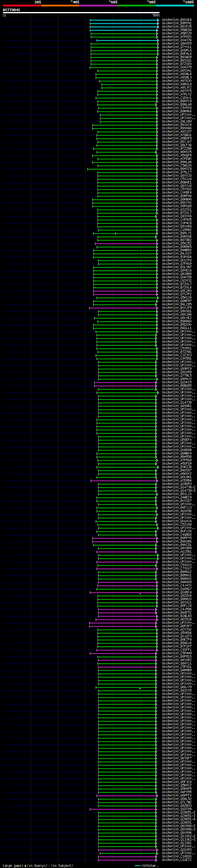Viewport: 197px width, 868px height.
Task: Pick hit UniRef100_Q28651-2
Action: click(179, 813)
